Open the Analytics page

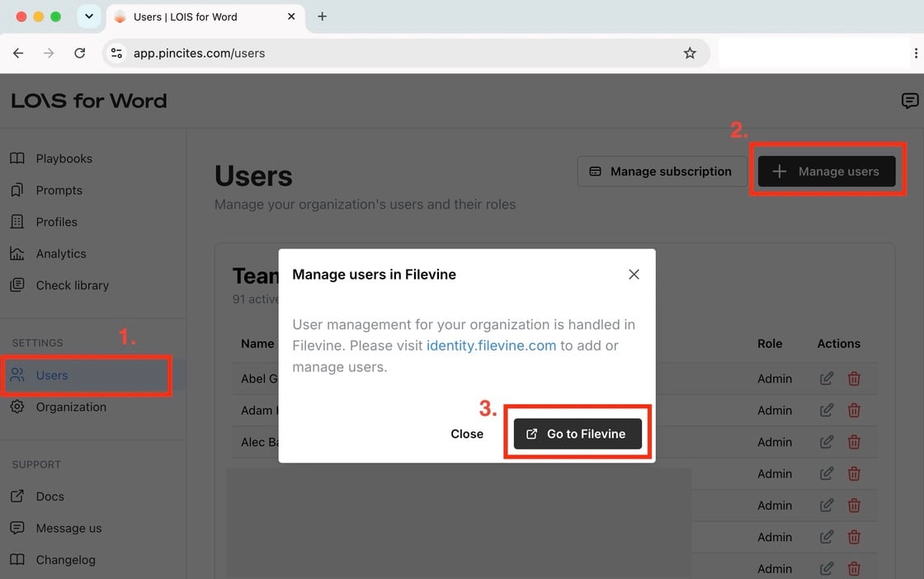(61, 254)
